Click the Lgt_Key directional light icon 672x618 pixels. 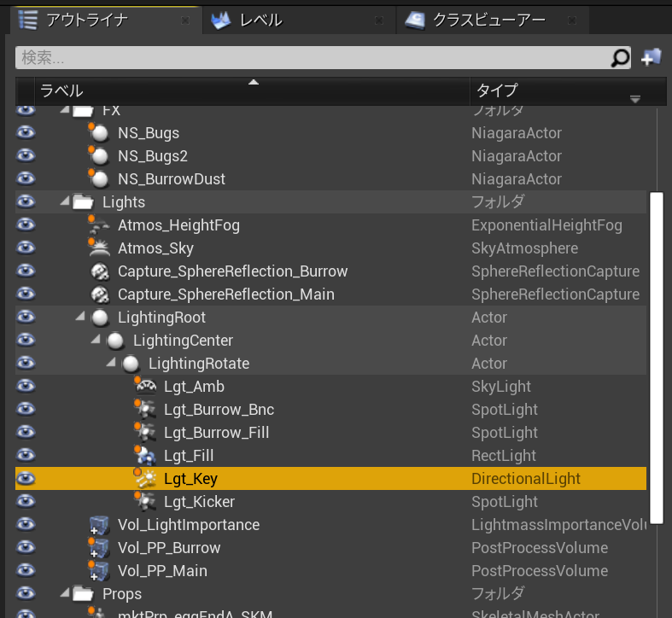tap(146, 479)
